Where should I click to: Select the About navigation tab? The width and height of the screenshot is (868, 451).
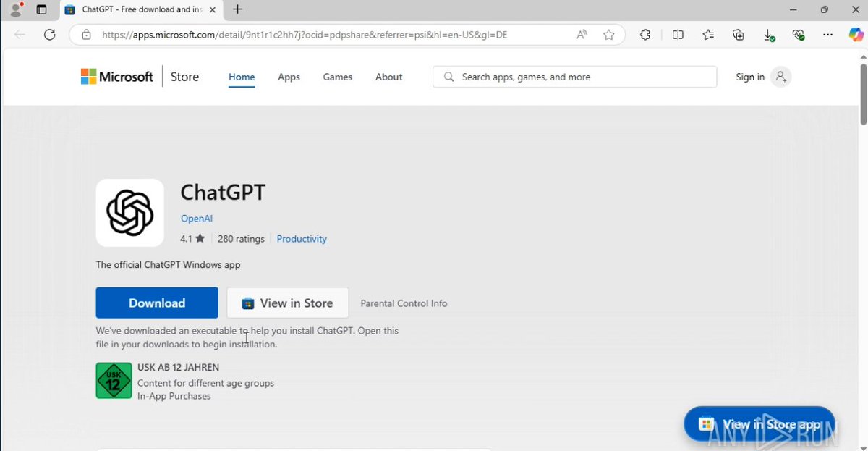tap(388, 77)
